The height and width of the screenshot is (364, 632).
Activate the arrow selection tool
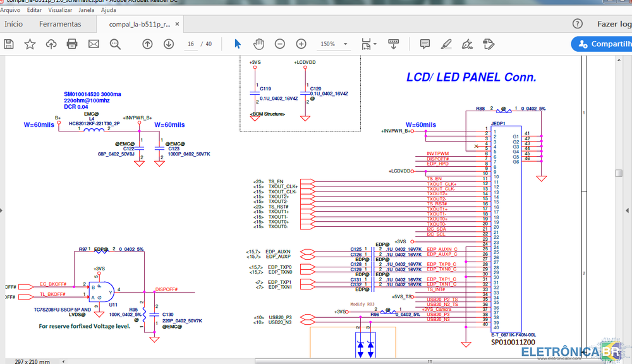(238, 44)
